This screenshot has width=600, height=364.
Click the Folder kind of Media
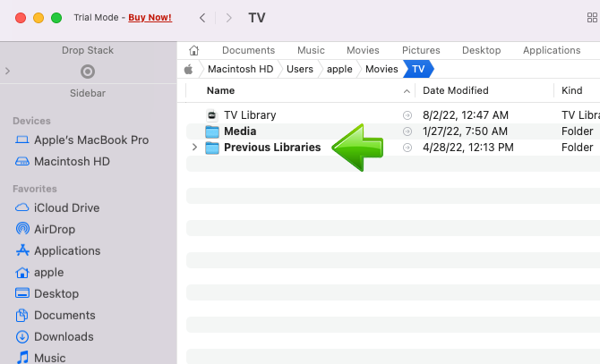coord(577,131)
